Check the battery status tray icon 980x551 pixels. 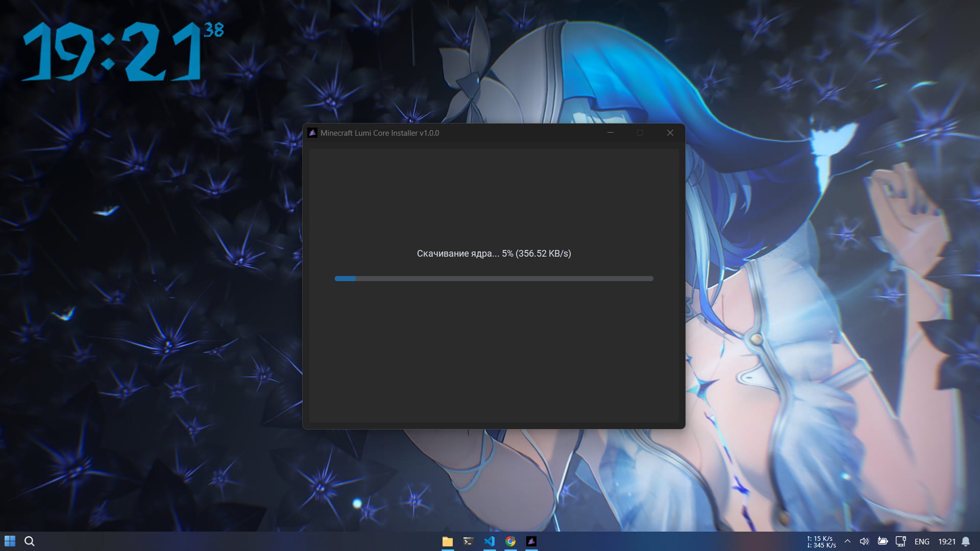point(883,541)
